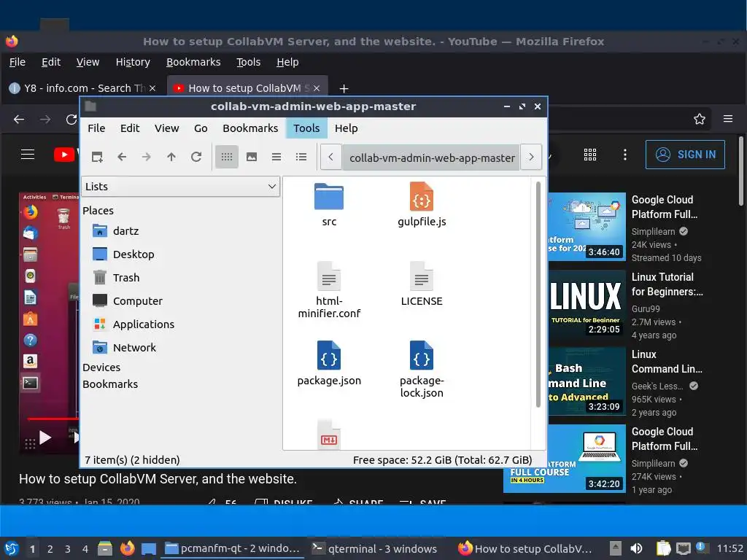The image size is (747, 560).
Task: Open the file manager Tools menu
Action: [306, 128]
